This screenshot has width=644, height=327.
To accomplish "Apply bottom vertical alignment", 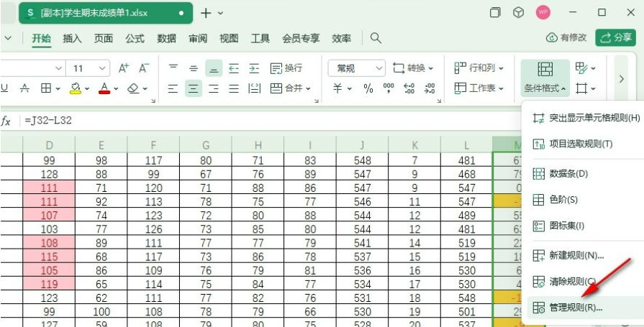I will tap(214, 68).
